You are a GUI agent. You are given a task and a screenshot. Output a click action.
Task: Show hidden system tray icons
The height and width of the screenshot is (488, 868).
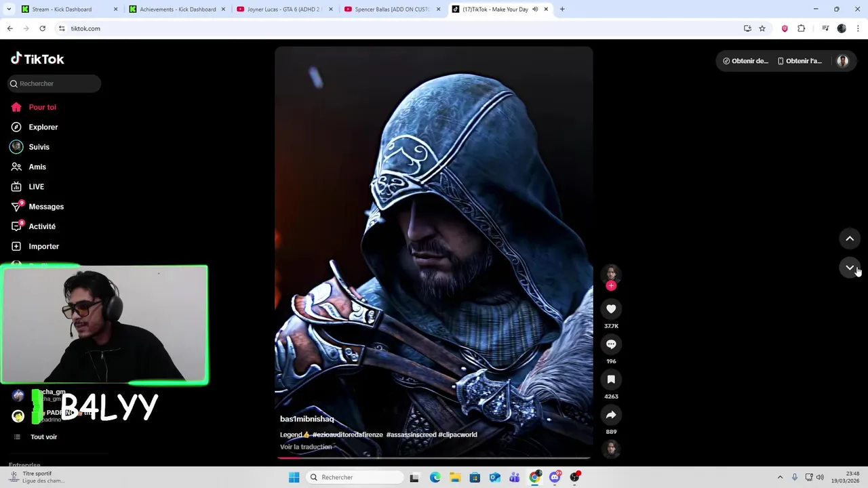[780, 477]
